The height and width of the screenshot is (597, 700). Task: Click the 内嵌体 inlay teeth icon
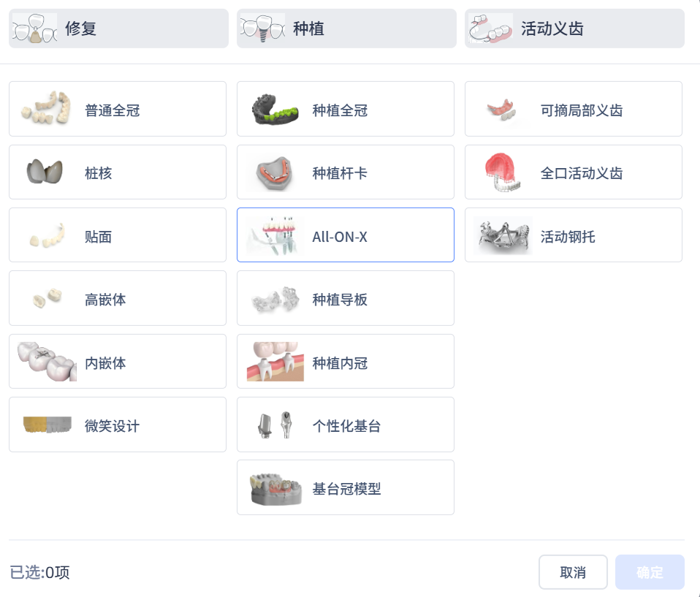pos(47,361)
